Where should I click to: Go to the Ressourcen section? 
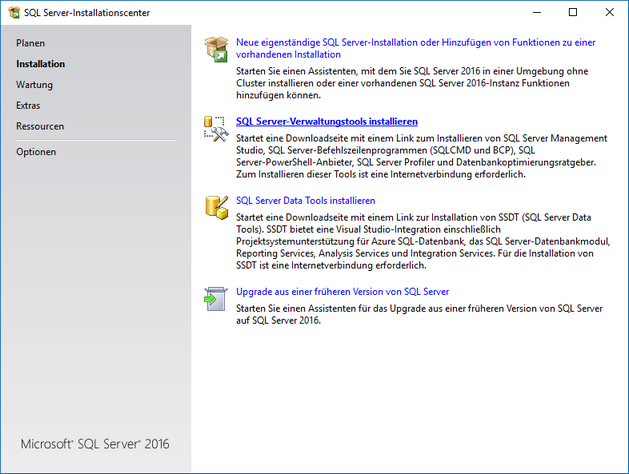40,126
